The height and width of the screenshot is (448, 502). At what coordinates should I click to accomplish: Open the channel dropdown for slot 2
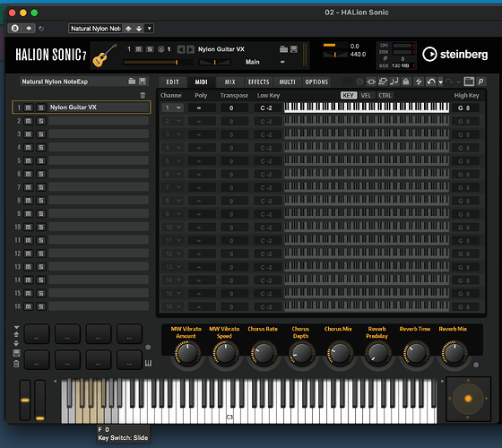[172, 121]
